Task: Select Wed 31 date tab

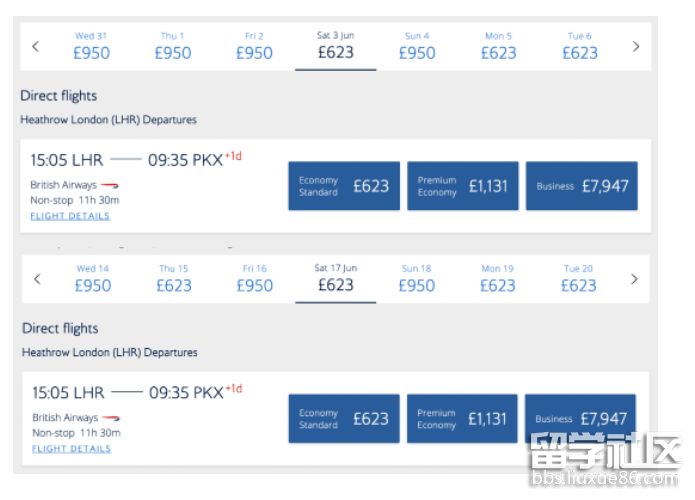Action: 91,46
